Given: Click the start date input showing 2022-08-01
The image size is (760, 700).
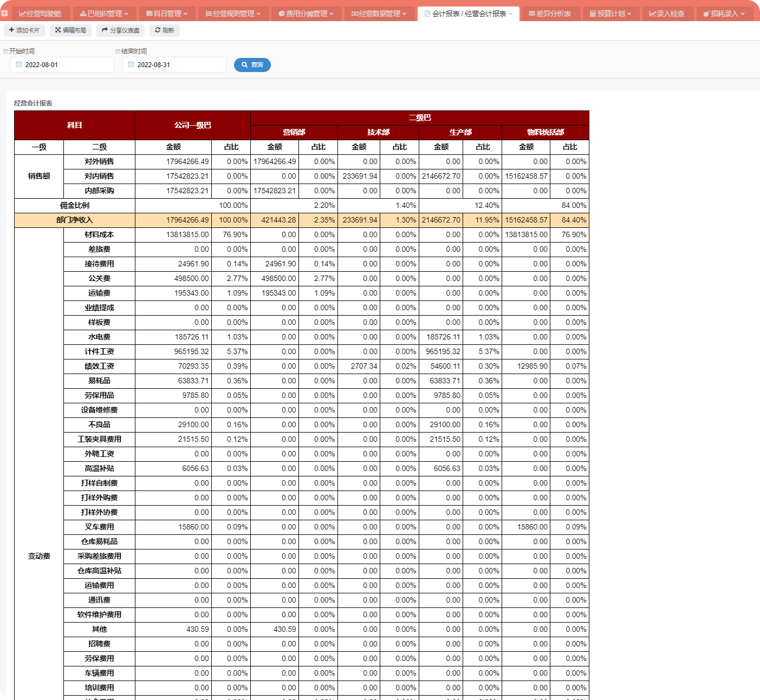Looking at the screenshot, I should (x=66, y=65).
